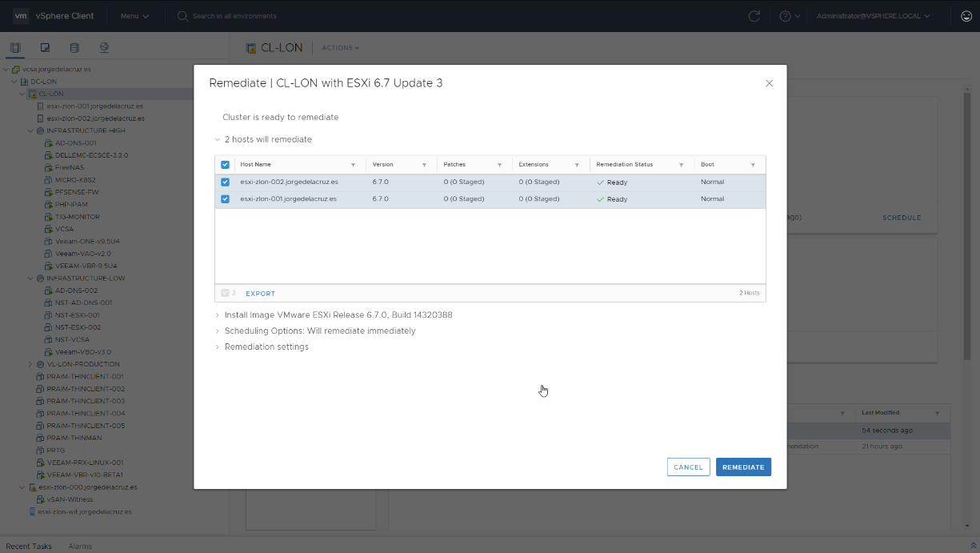This screenshot has height=553, width=980.
Task: Click the REMEDIATE button
Action: (743, 467)
